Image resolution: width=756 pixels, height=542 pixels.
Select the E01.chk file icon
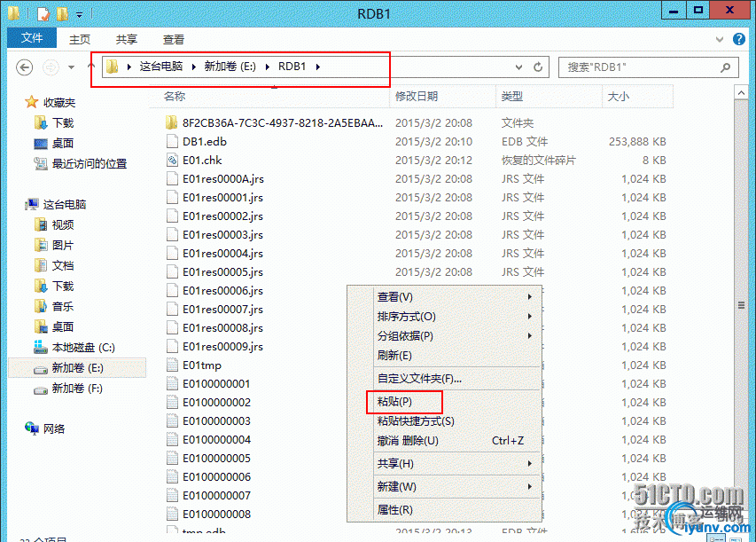pyautogui.click(x=172, y=160)
